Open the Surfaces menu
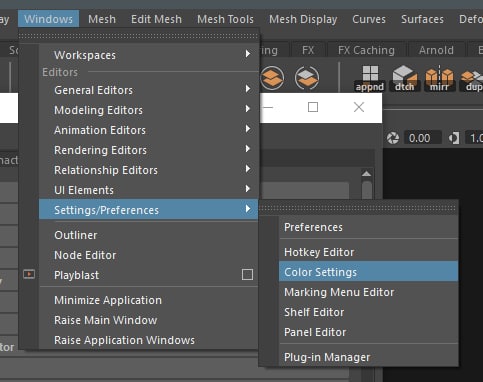The width and height of the screenshot is (483, 382). point(422,19)
